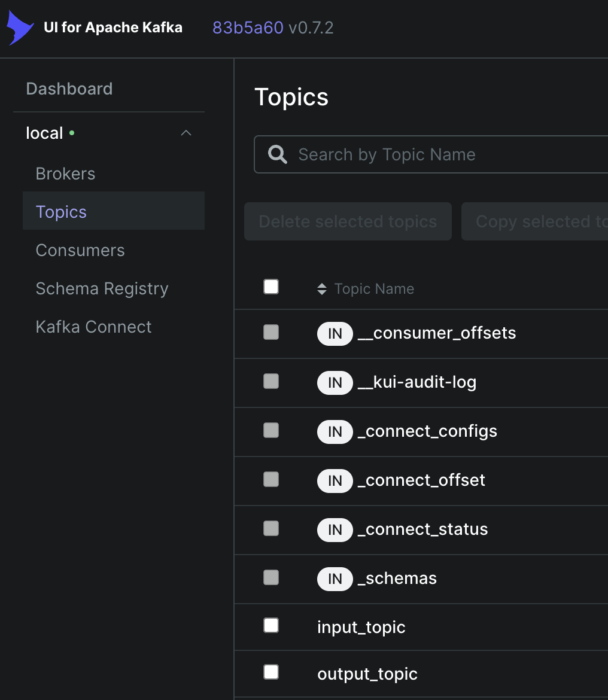Click the v0.7.2 version text

pos(311,28)
